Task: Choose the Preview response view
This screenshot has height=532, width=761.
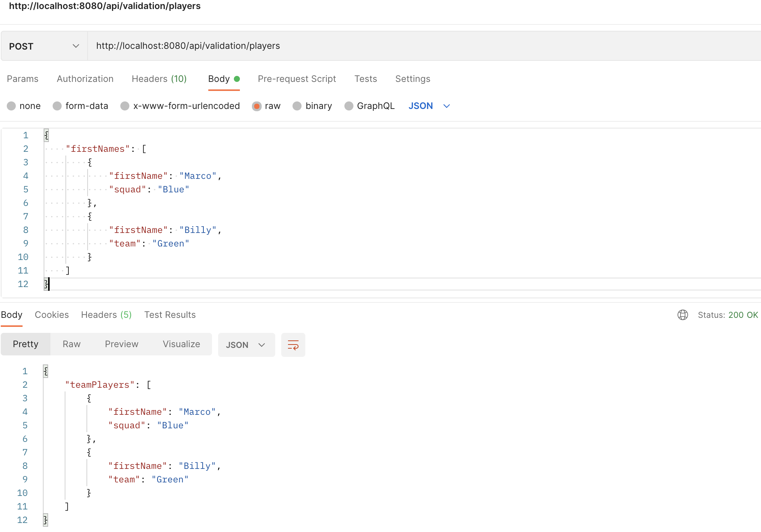Action: [121, 344]
